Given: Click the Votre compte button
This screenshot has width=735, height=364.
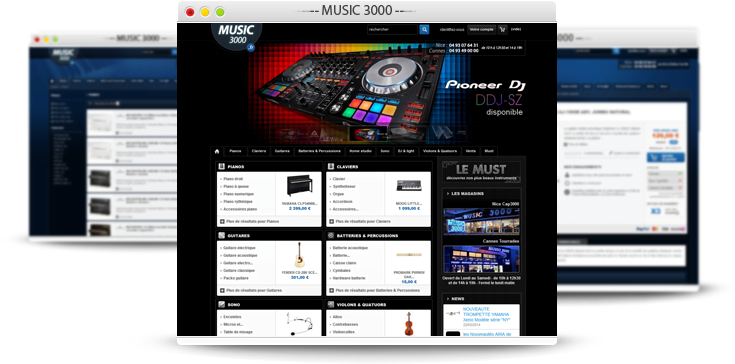Looking at the screenshot, I should coord(481,30).
